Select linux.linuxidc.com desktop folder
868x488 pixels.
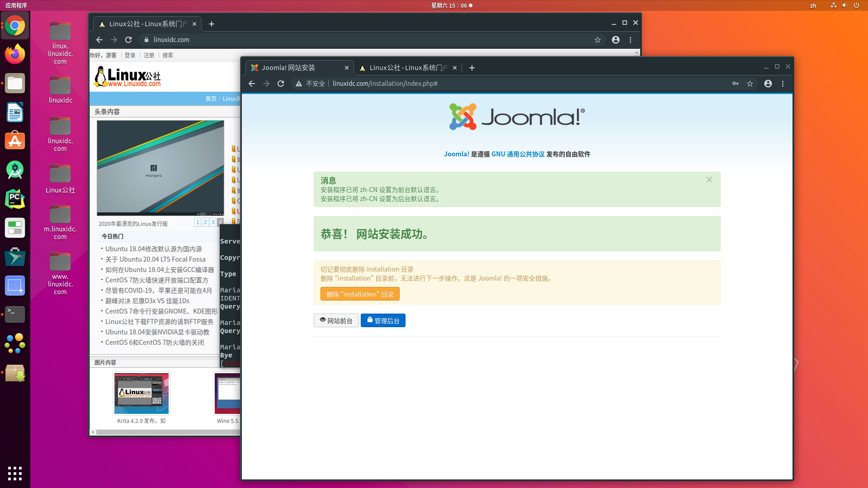[60, 43]
